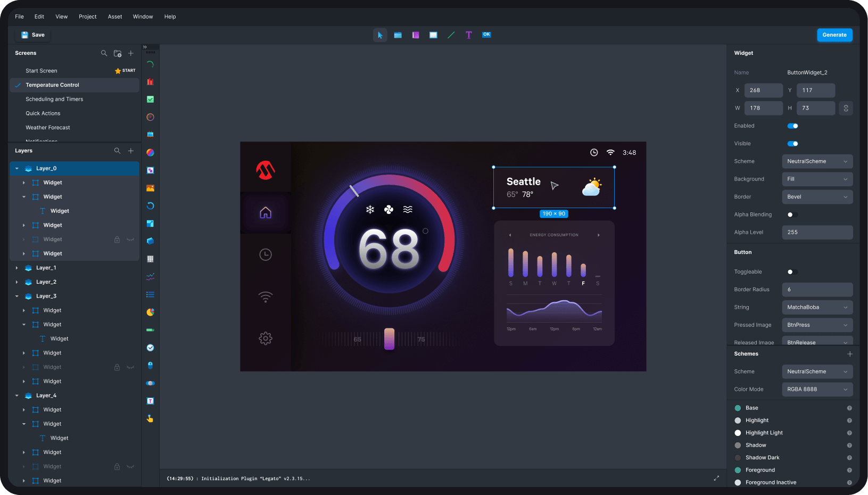Add a circular gauge widget
Viewport: 868px width, 495px height.
pos(151,117)
